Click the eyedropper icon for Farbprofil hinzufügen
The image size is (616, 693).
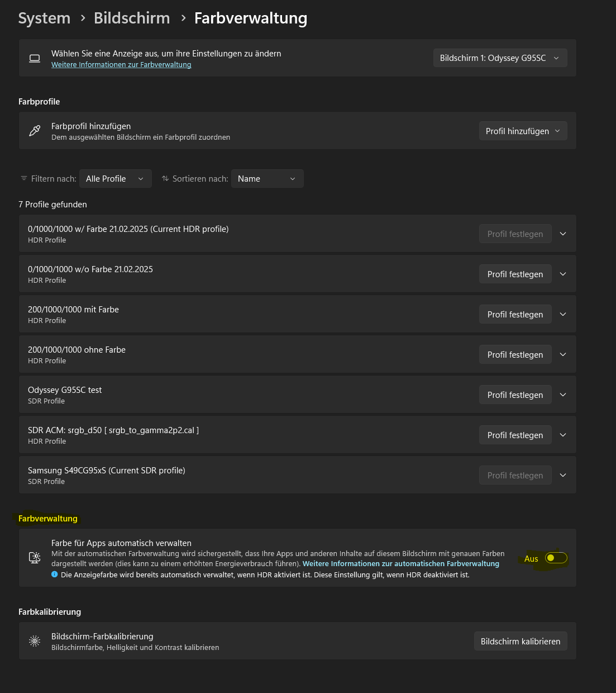[x=35, y=131]
